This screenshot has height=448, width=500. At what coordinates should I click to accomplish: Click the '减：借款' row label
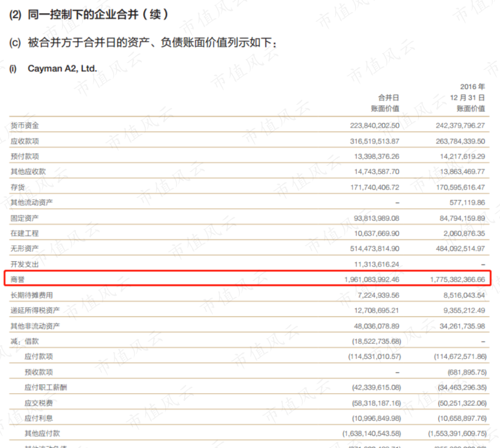click(x=25, y=341)
